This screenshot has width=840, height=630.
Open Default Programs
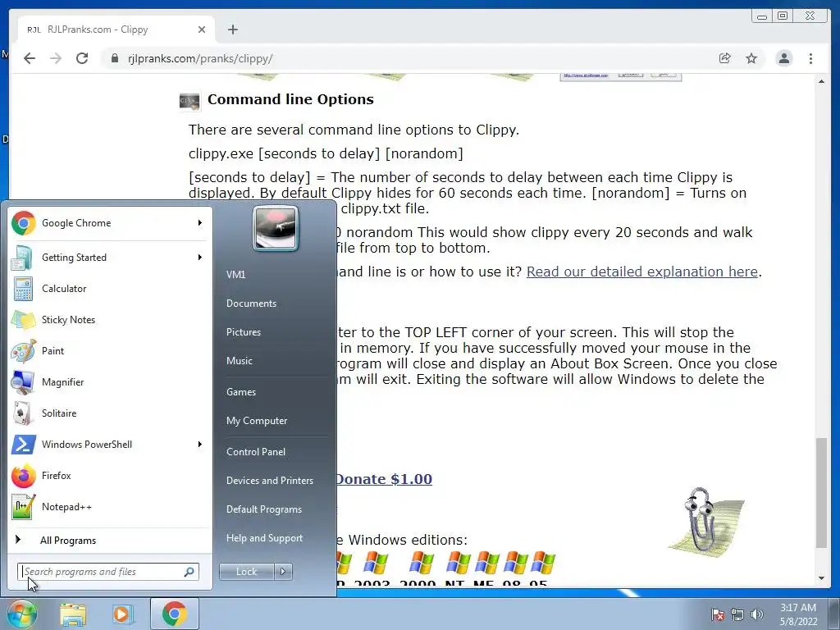(263, 509)
